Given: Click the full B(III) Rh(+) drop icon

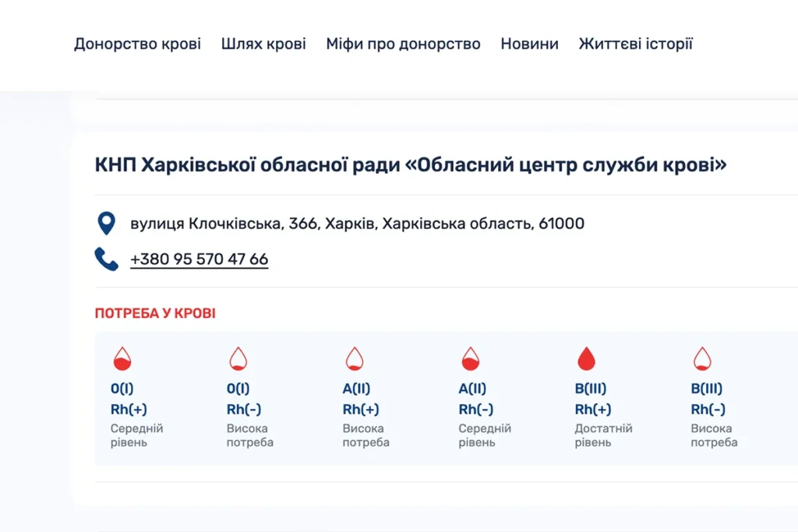Looking at the screenshot, I should pyautogui.click(x=586, y=359).
